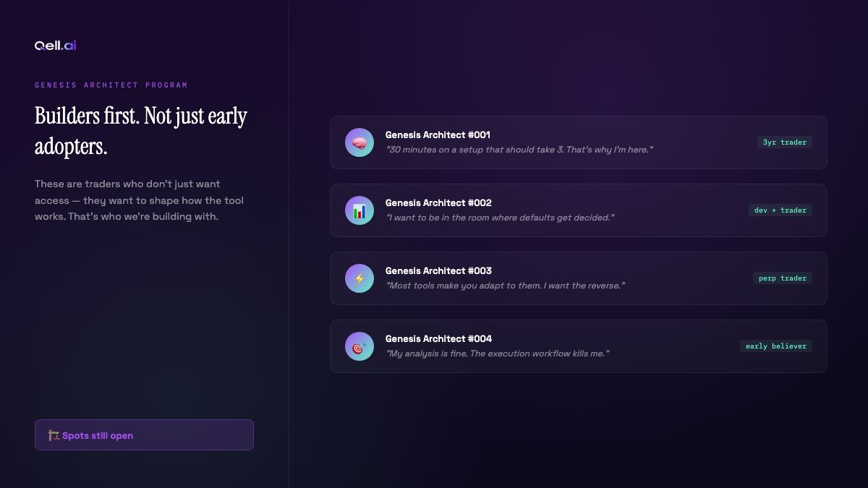Screen dimensions: 868x488
Task: Click the 'Genesis Architect Program' label
Action: point(111,85)
